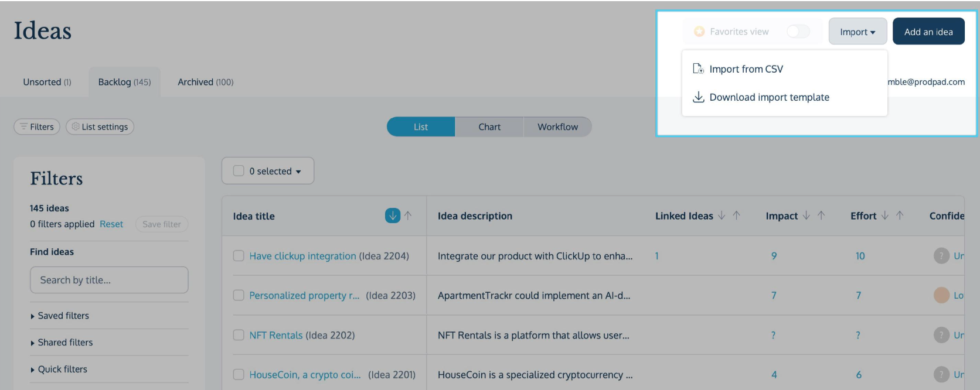Click the Download import template arrow icon
This screenshot has height=390, width=980.
click(x=698, y=97)
